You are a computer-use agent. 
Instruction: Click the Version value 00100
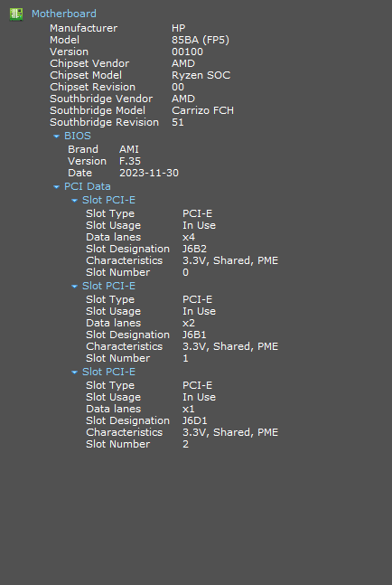[188, 52]
